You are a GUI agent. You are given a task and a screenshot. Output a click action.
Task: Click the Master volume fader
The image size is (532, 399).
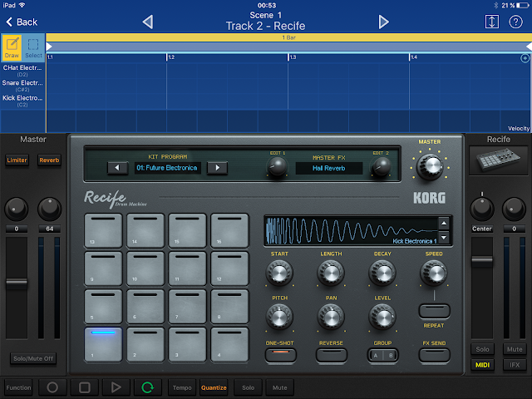[x=17, y=283]
